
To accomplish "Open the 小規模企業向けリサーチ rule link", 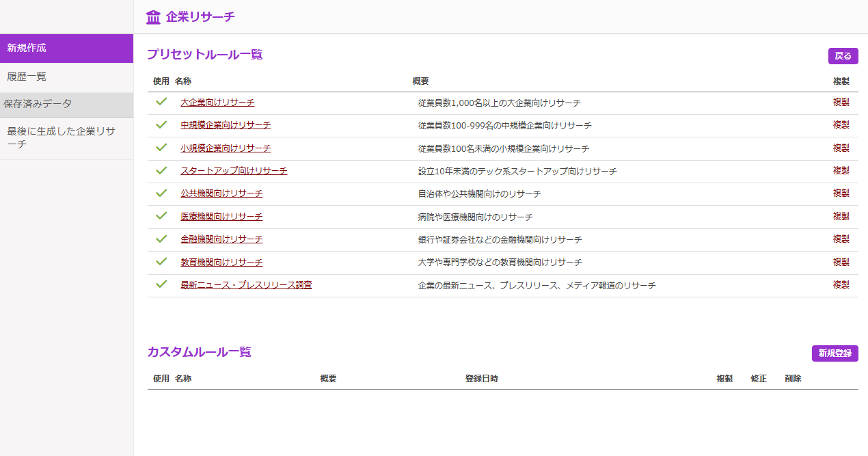I will tap(226, 148).
